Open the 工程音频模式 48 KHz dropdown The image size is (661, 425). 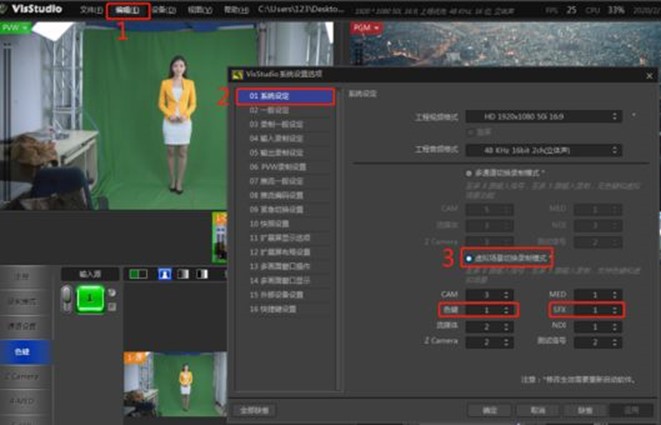[546, 148]
